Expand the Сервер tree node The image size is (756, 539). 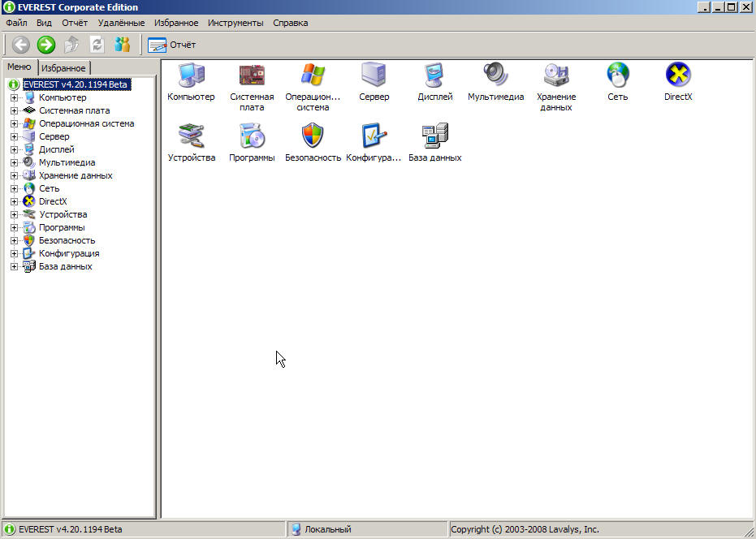(x=14, y=136)
